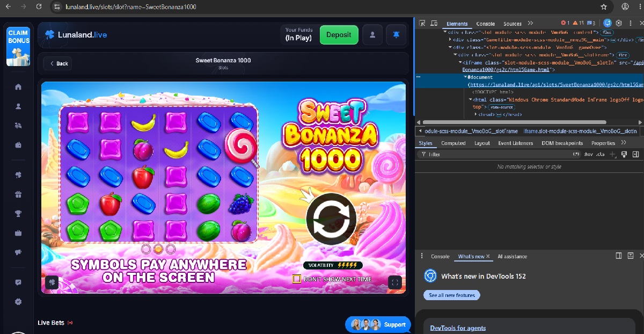Toggle device toolbar emulation icon

point(435,23)
